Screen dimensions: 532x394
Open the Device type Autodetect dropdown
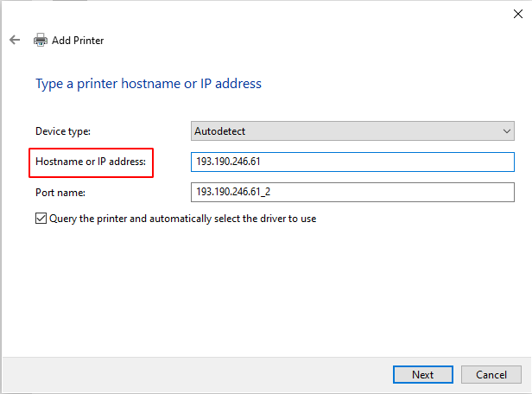click(x=352, y=131)
